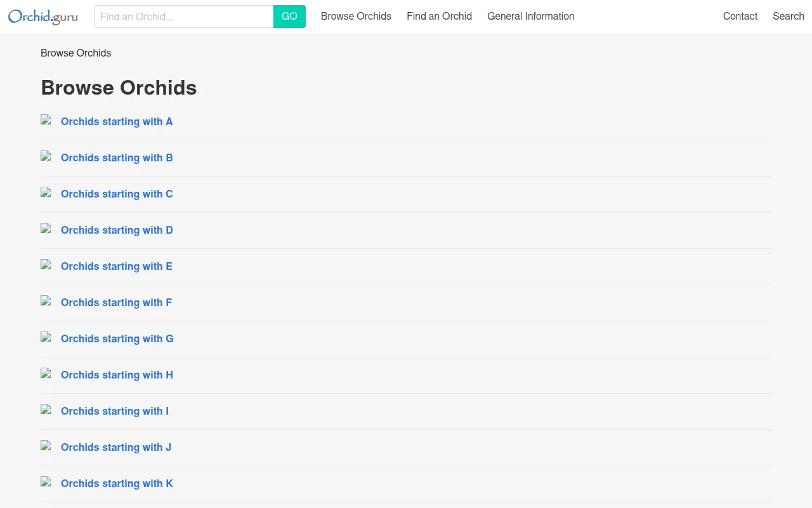Click the Orchid.guru logo
The image size is (812, 508).
click(43, 17)
